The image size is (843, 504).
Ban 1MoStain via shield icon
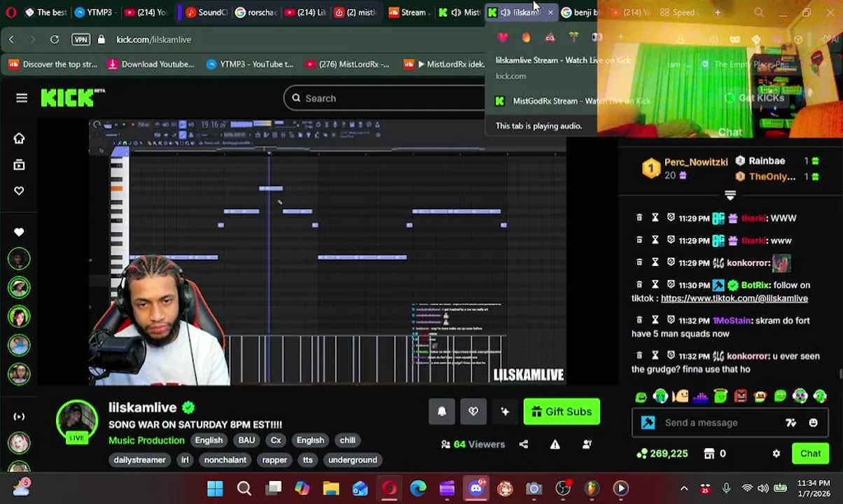pos(671,320)
